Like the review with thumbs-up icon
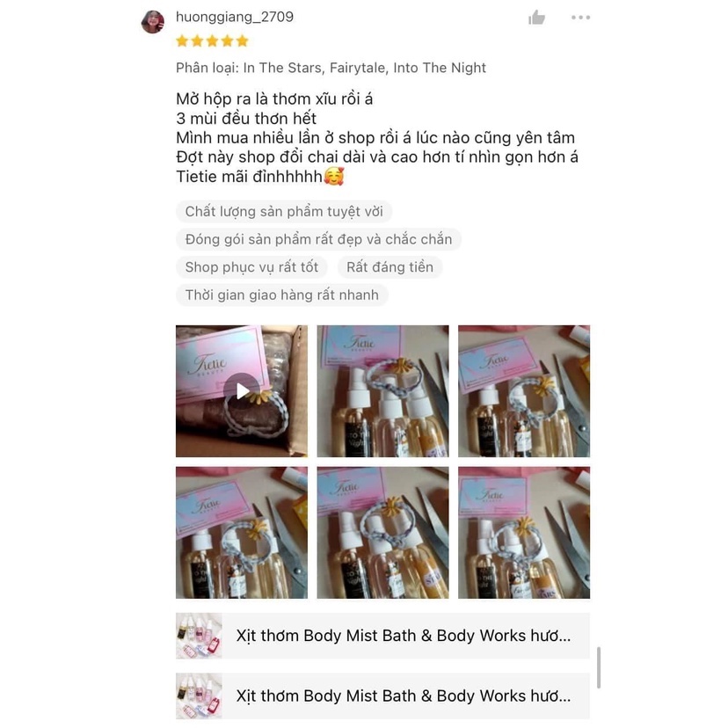The image size is (728, 728). point(536,18)
